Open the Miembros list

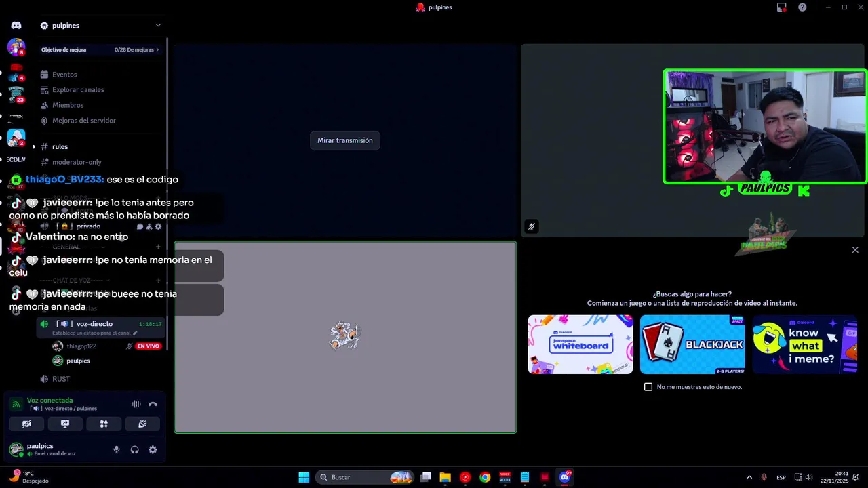click(68, 105)
